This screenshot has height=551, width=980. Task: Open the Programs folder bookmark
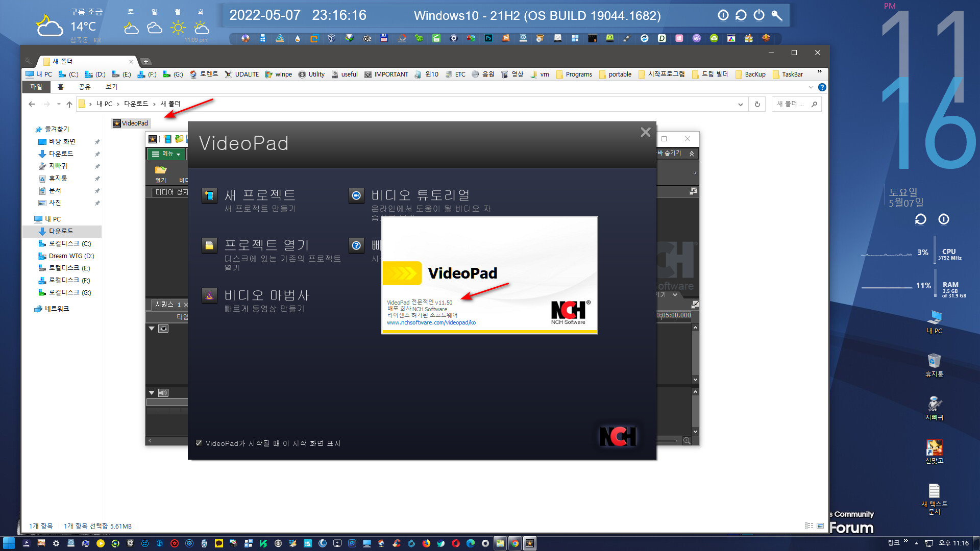[574, 74]
